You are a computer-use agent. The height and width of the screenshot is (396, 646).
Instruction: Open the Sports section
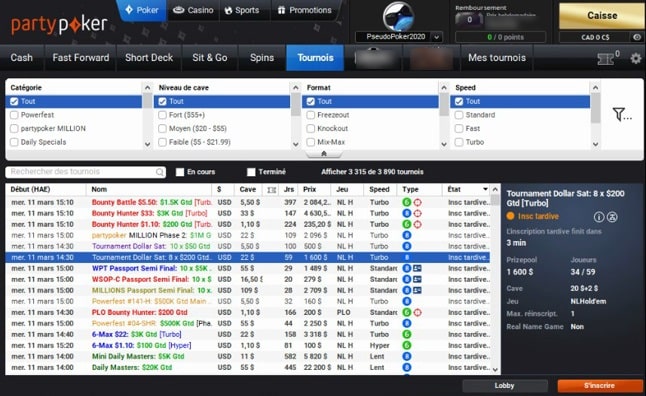[x=242, y=10]
